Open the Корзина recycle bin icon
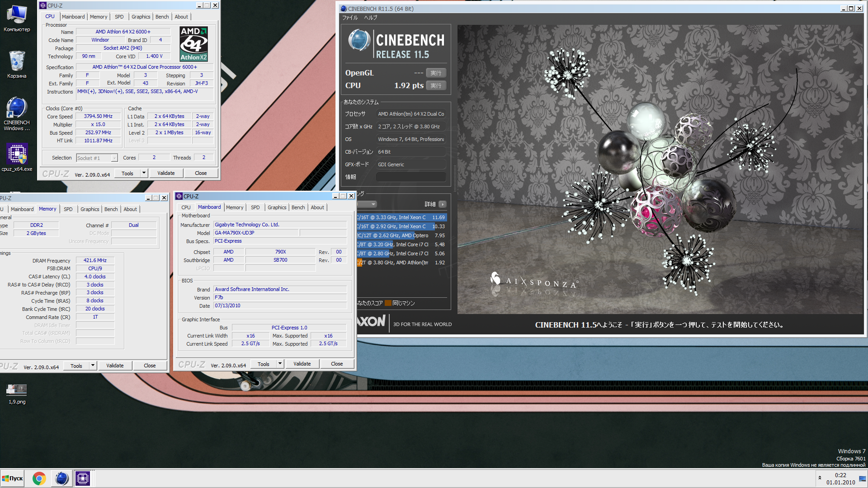 [17, 64]
